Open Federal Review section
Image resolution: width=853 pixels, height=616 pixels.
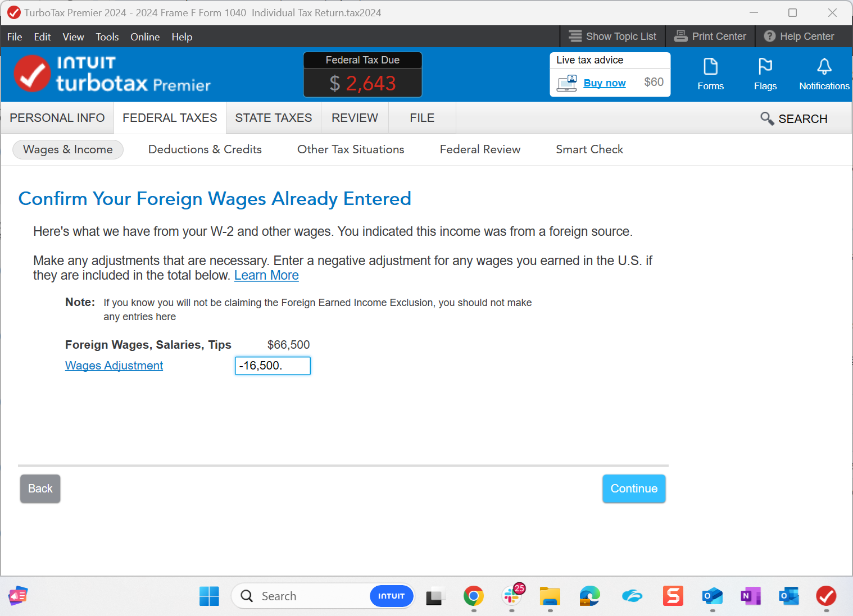(480, 149)
